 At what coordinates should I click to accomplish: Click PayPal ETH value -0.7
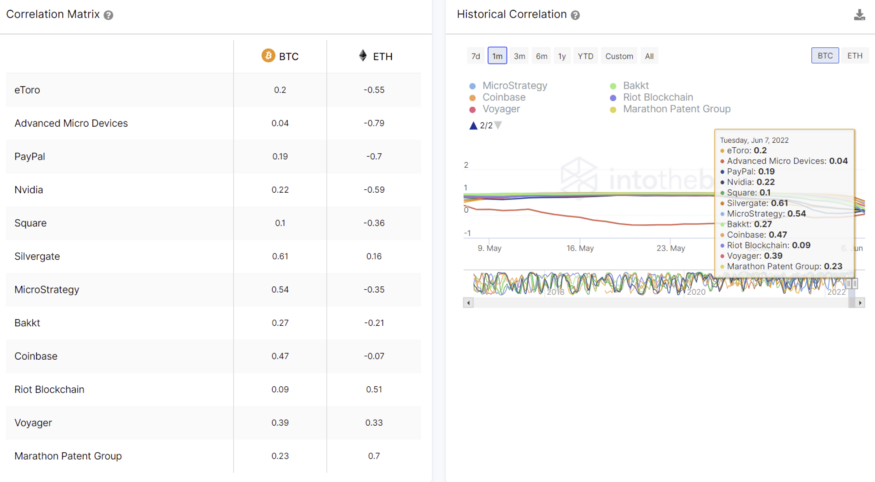[x=374, y=156]
